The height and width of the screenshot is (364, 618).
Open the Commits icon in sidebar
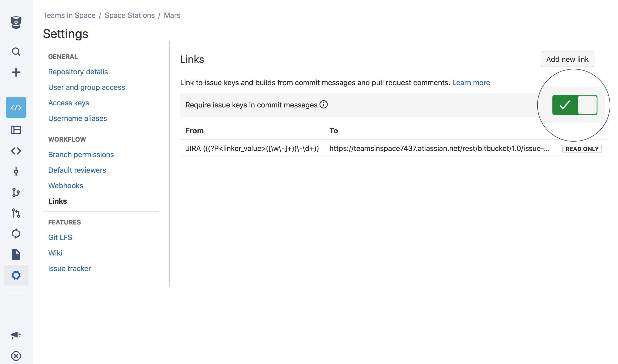(16, 172)
